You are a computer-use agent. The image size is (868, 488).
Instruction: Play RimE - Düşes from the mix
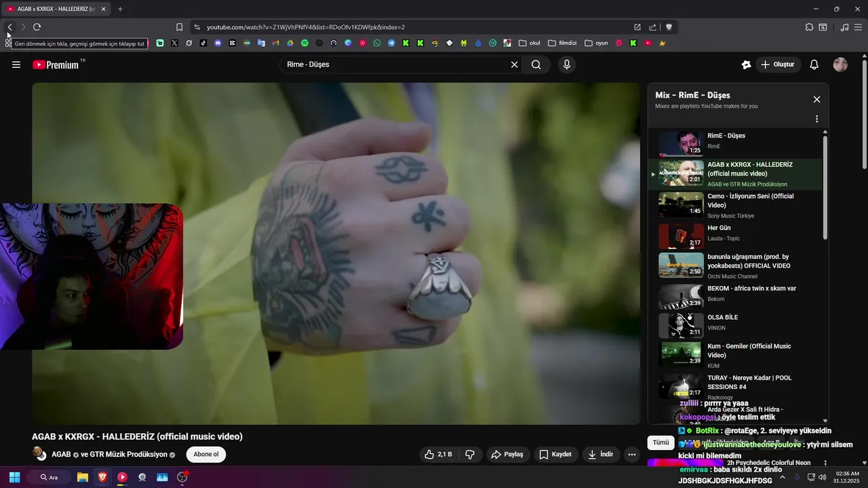736,142
